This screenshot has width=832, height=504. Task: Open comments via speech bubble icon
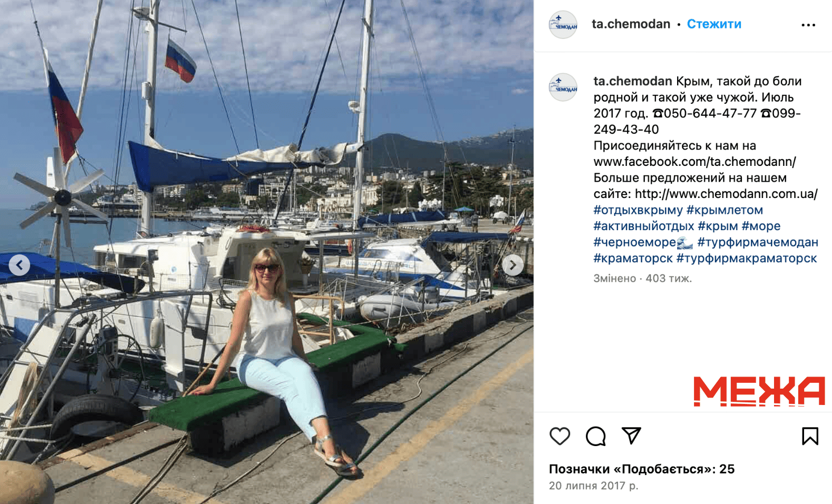595,436
